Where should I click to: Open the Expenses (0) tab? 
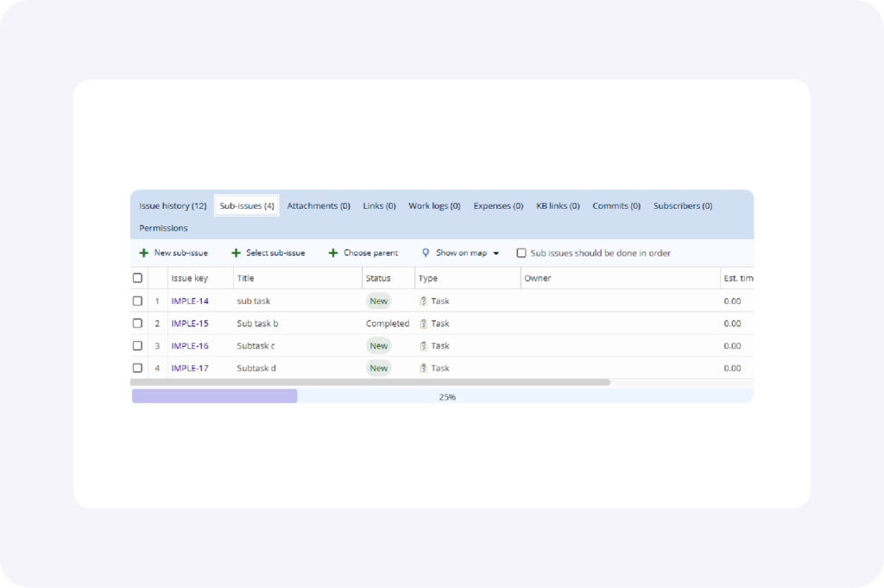tap(498, 205)
